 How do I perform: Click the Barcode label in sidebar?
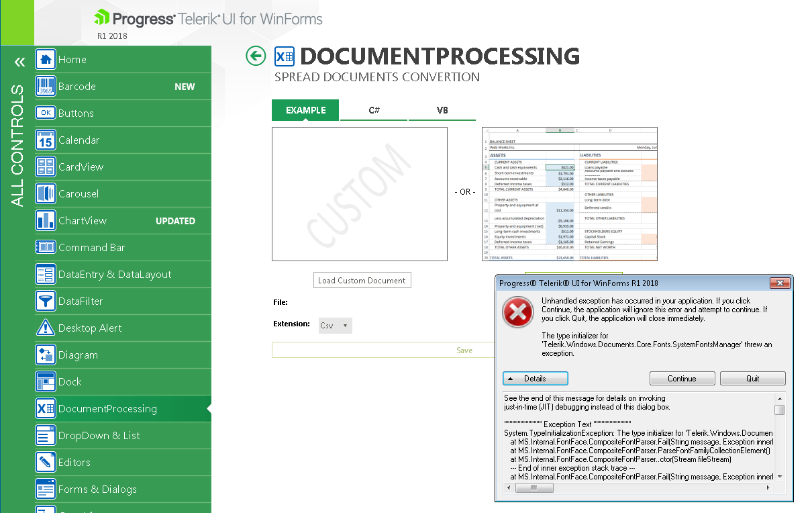pos(77,87)
